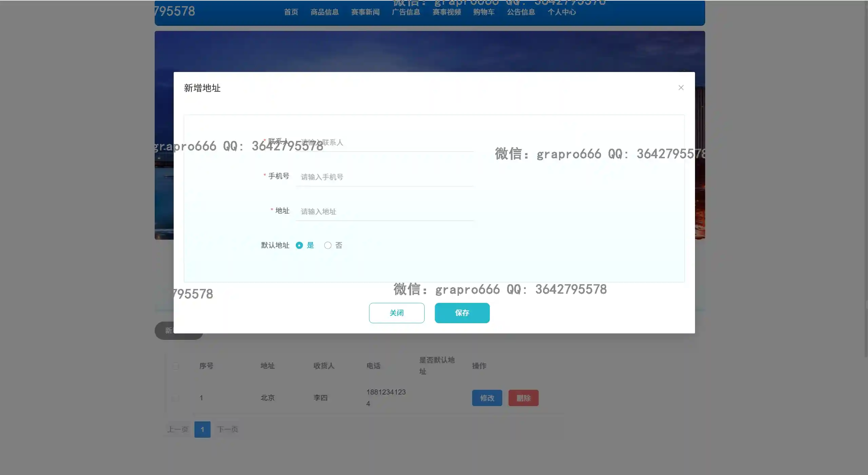The height and width of the screenshot is (475, 868).
Task: Select 是 for default address
Action: (299, 245)
